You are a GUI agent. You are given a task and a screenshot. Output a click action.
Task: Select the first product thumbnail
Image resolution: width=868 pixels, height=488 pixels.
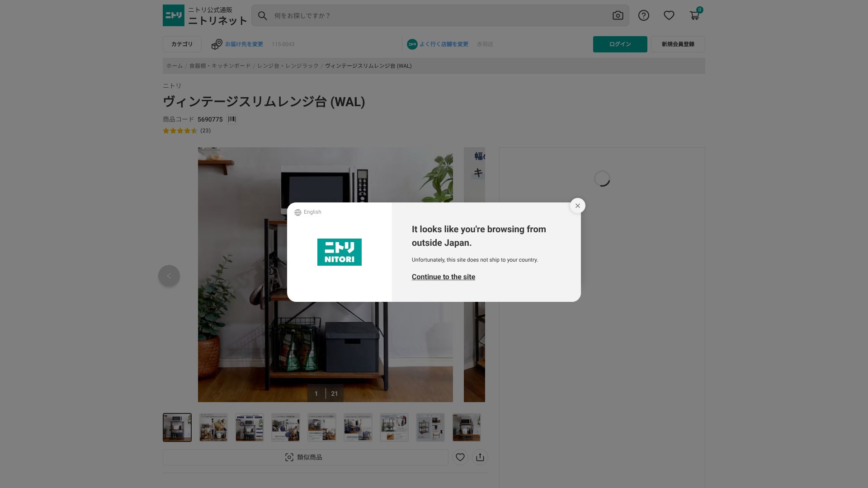tap(177, 427)
